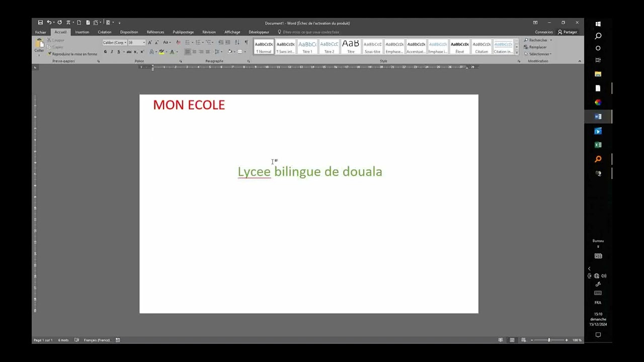Align text to the right
Screen dimensions: 644x362
(201, 52)
